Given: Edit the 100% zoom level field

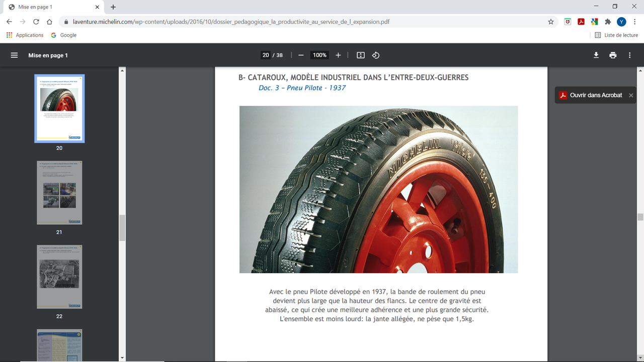Looking at the screenshot, I should 319,55.
